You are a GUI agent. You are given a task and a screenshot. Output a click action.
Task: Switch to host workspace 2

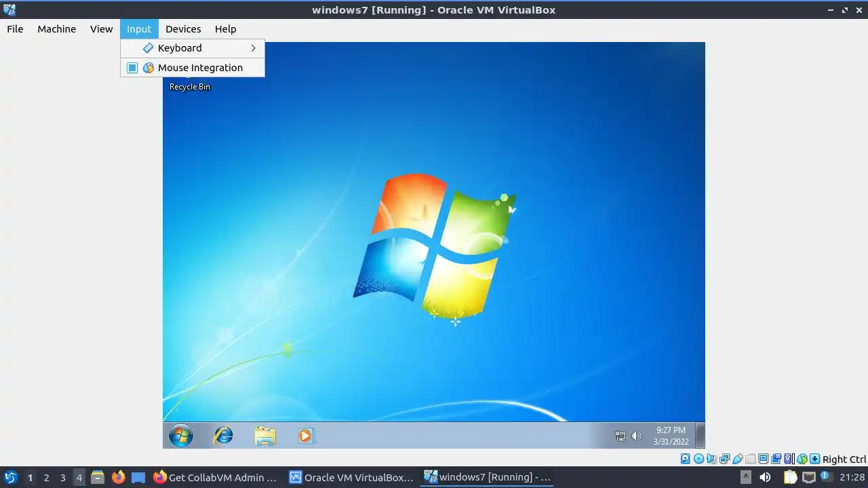point(46,477)
